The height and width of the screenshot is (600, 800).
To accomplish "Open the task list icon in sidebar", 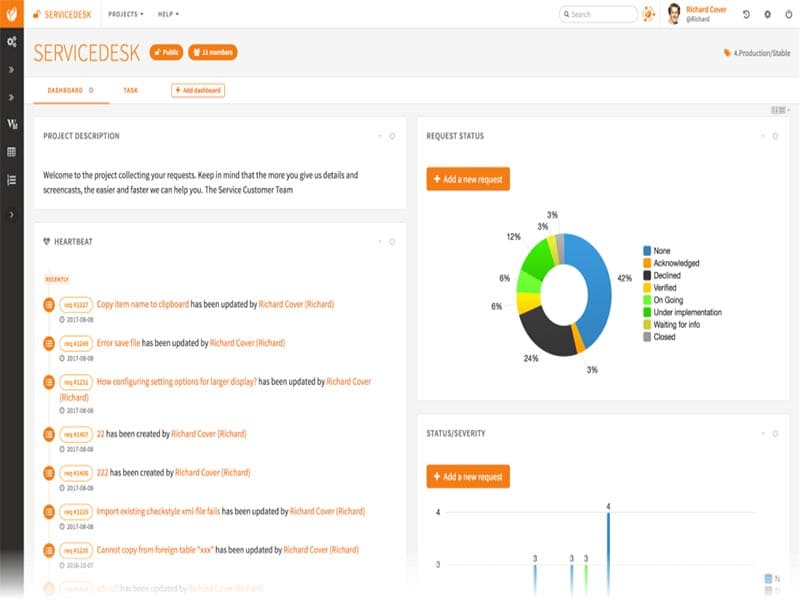I will (12, 180).
